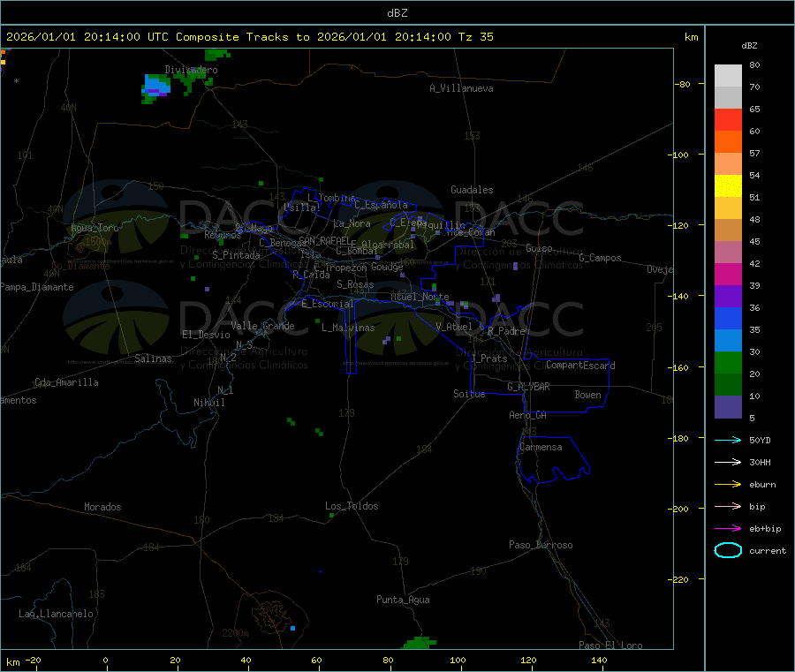Click the Aero_GA map label
This screenshot has width=795, height=672.
528,415
